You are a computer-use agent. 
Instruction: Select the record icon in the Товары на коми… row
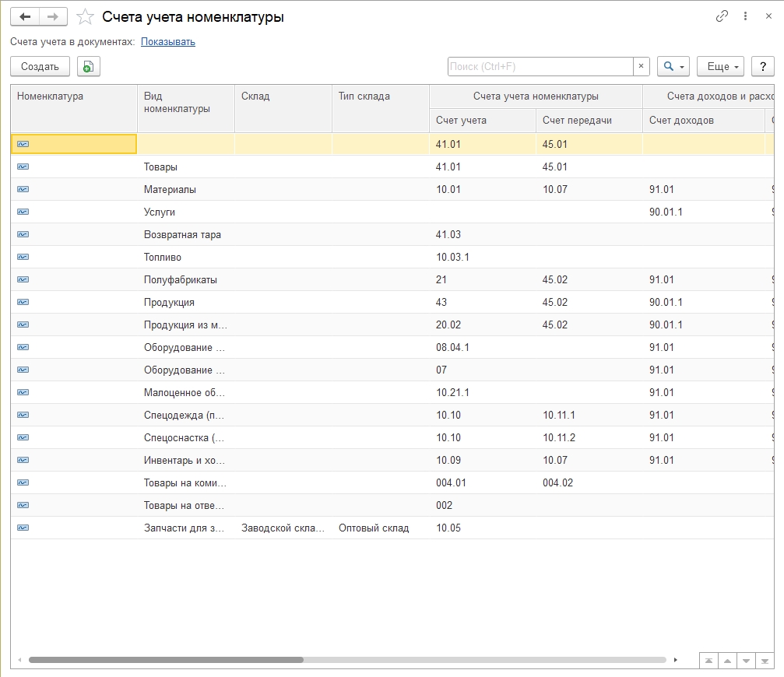tap(23, 482)
